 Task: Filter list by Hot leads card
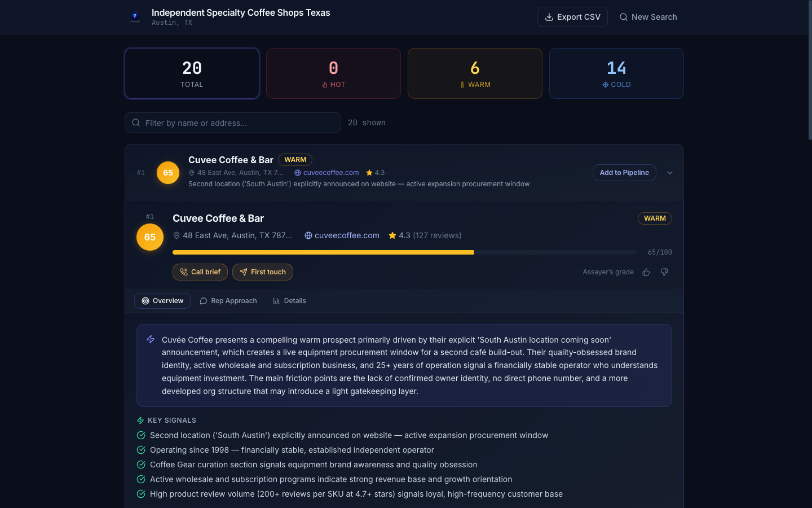tap(333, 73)
